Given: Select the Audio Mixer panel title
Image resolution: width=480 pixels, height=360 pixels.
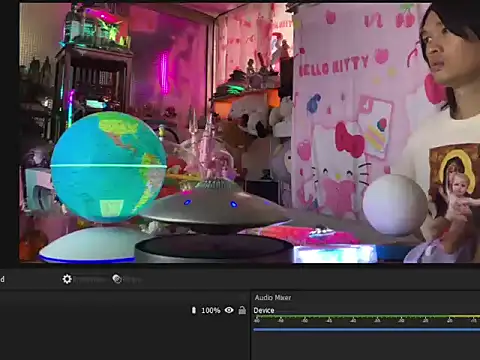Looking at the screenshot, I should pyautogui.click(x=273, y=298).
